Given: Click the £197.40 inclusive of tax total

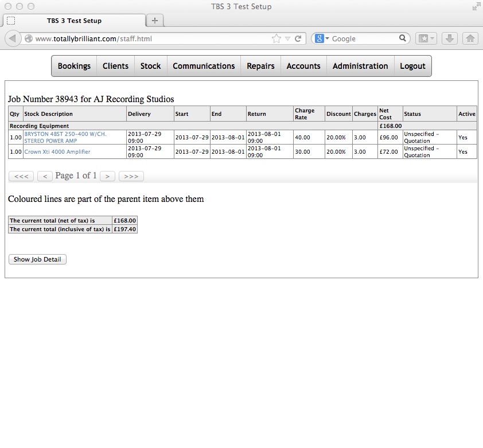Looking at the screenshot, I should tap(124, 229).
